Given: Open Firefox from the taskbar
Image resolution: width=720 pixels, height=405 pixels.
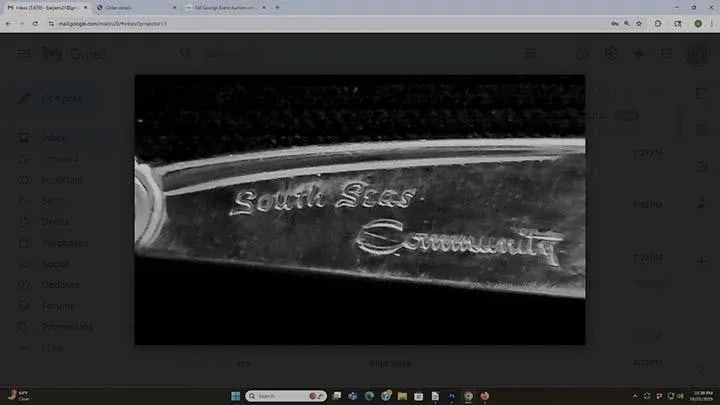Looking at the screenshot, I should [485, 396].
